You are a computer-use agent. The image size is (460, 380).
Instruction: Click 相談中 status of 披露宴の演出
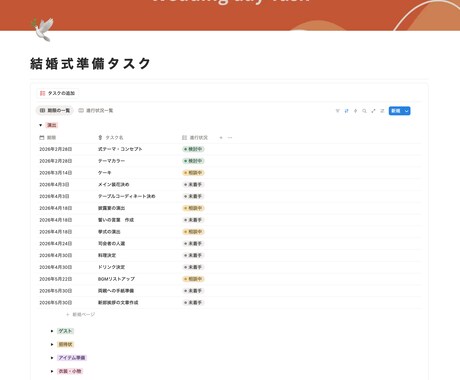[193, 208]
